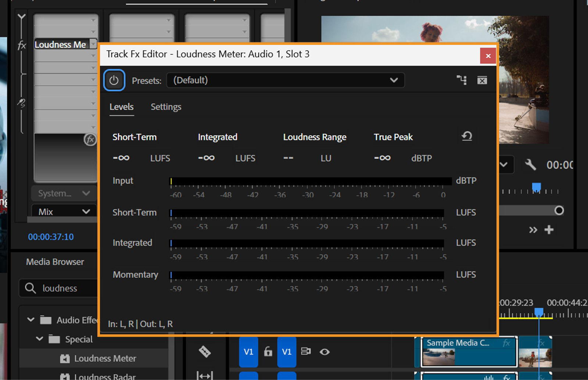Open the timeline settings wrench icon
The height and width of the screenshot is (380, 588).
530,165
